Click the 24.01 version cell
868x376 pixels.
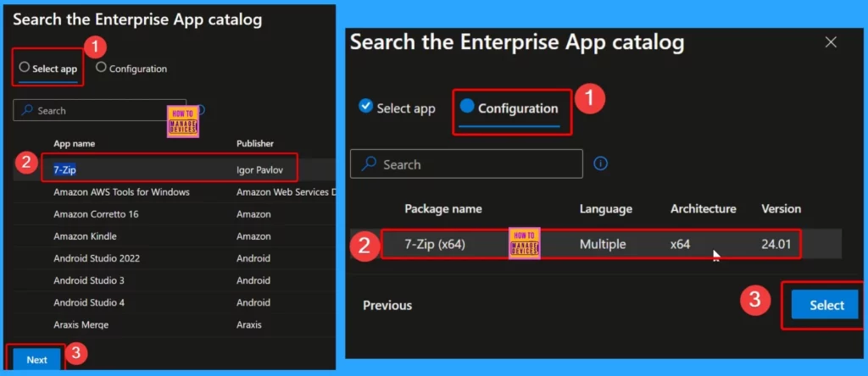tap(776, 244)
